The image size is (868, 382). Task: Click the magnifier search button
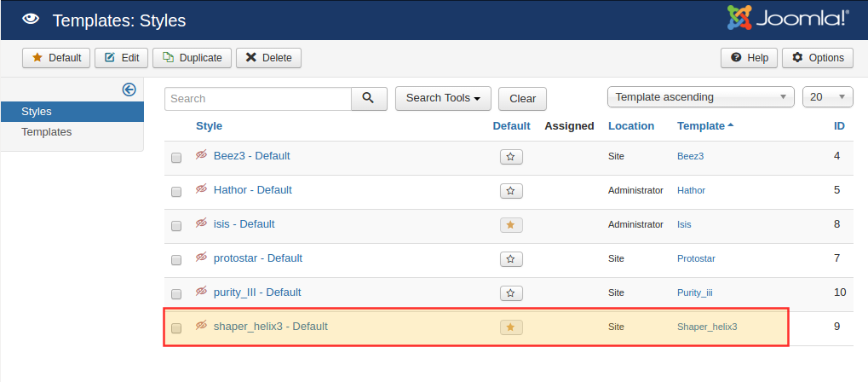pos(369,99)
